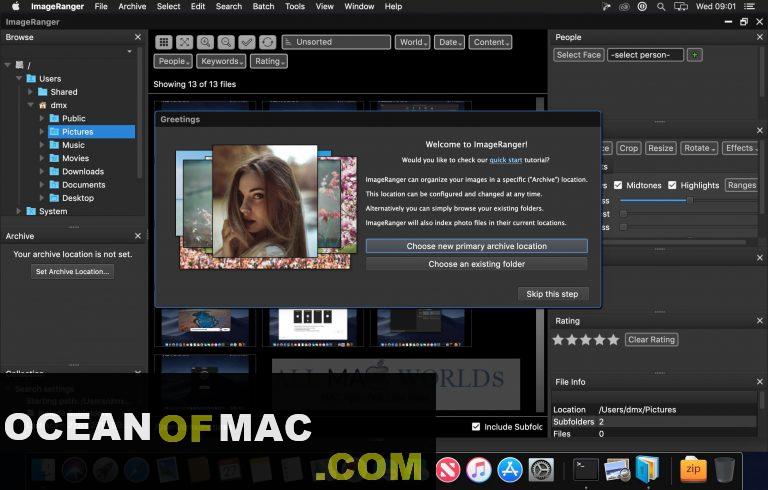Click Choose new primary archive location
The width and height of the screenshot is (768, 490).
(x=477, y=246)
